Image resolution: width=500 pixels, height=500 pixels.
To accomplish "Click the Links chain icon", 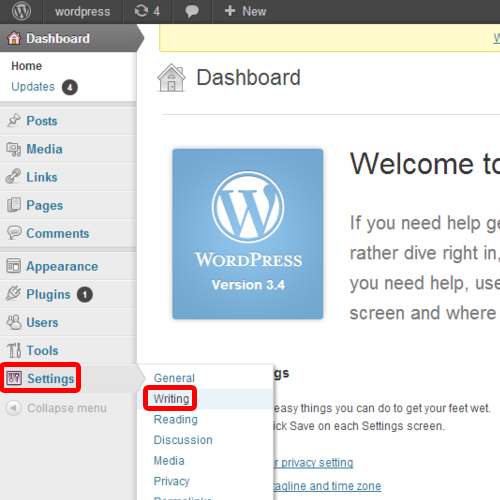I will [x=13, y=177].
